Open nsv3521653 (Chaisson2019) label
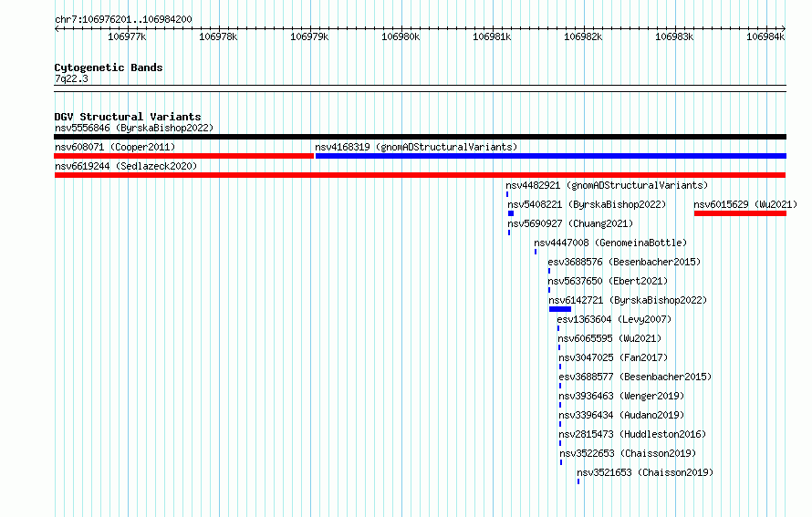The width and height of the screenshot is (812, 517). tap(645, 472)
